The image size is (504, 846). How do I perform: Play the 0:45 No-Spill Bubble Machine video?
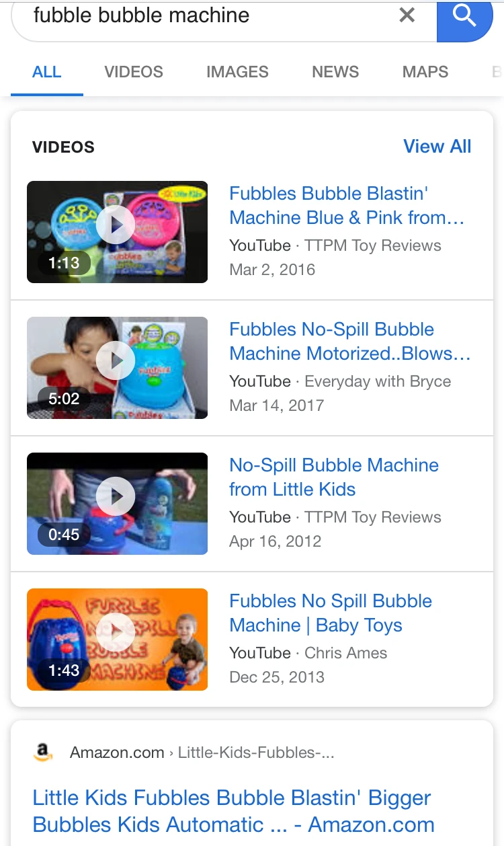[x=117, y=504]
